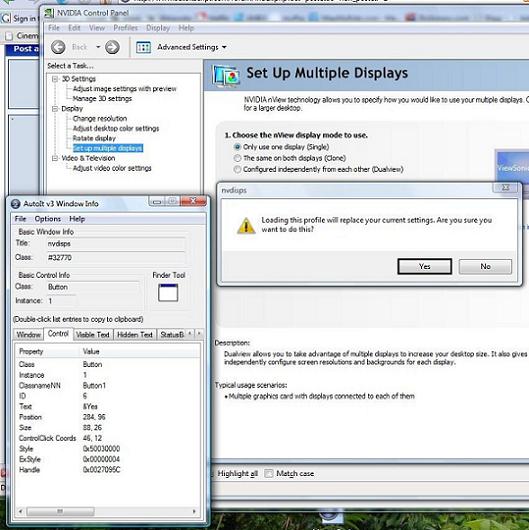Viewport: 529px width, 530px height.
Task: Select Adjust image settings with preview
Action: (x=124, y=89)
